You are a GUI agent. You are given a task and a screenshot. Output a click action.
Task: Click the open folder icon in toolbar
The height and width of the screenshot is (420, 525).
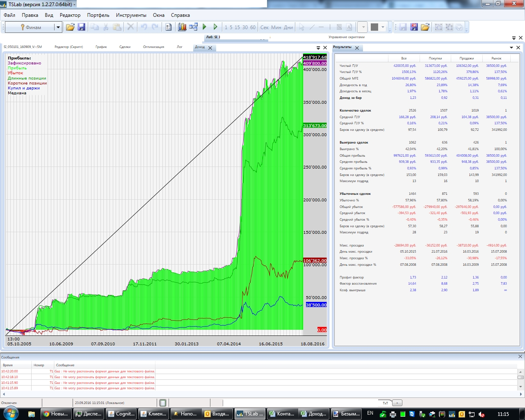click(70, 27)
